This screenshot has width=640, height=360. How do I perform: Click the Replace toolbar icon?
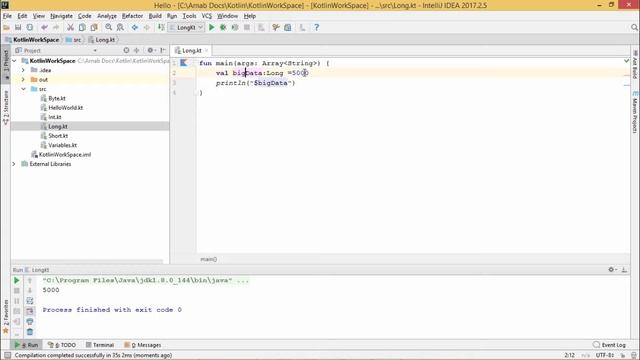120,27
